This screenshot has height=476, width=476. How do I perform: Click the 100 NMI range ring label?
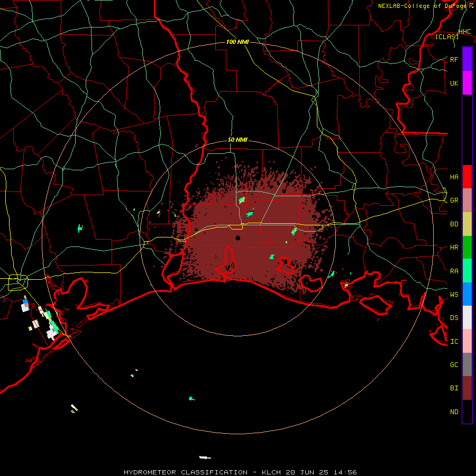237,42
